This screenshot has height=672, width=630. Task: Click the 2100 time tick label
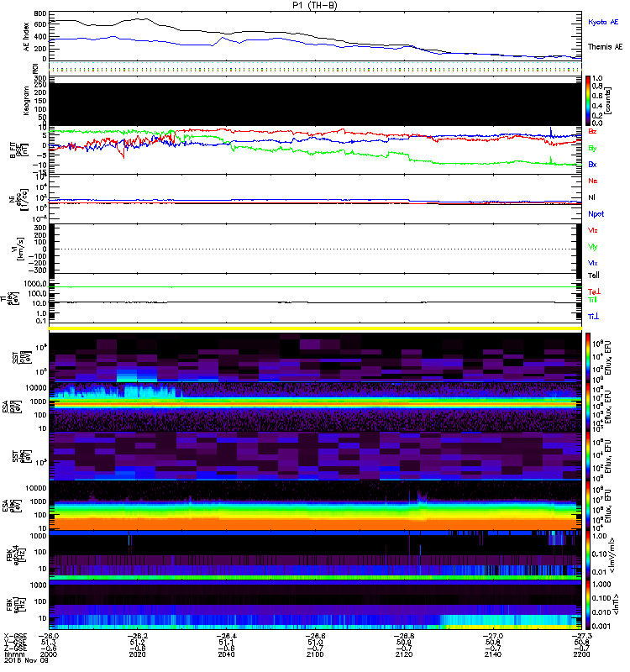(x=315, y=654)
